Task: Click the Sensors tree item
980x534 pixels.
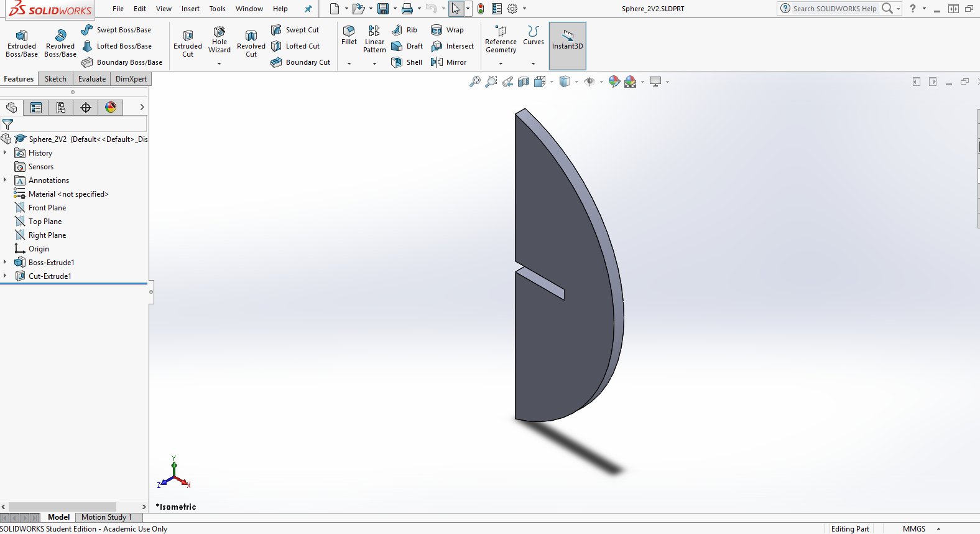Action: [34, 167]
